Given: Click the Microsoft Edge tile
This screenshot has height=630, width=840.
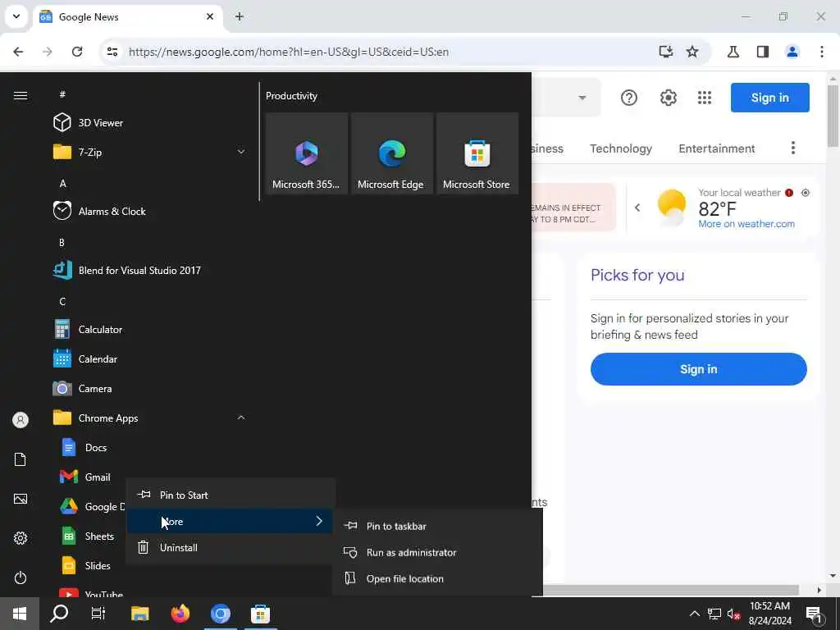Looking at the screenshot, I should 391,153.
